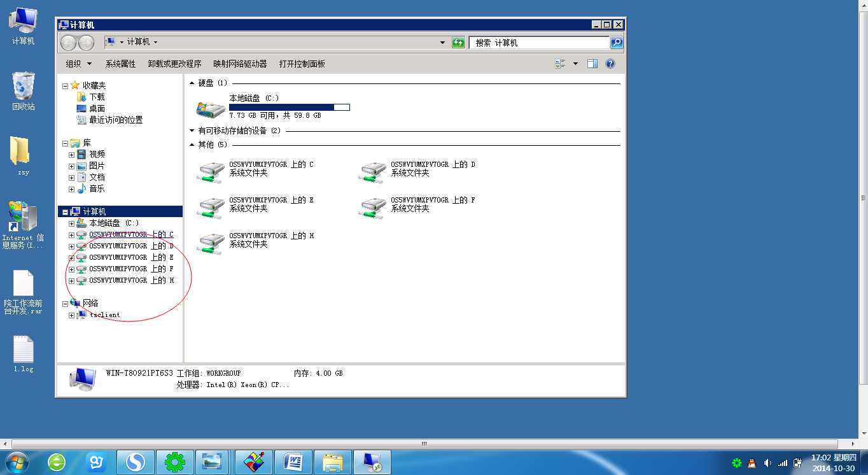Click the change view icon in toolbar
The image size is (868, 475).
560,64
